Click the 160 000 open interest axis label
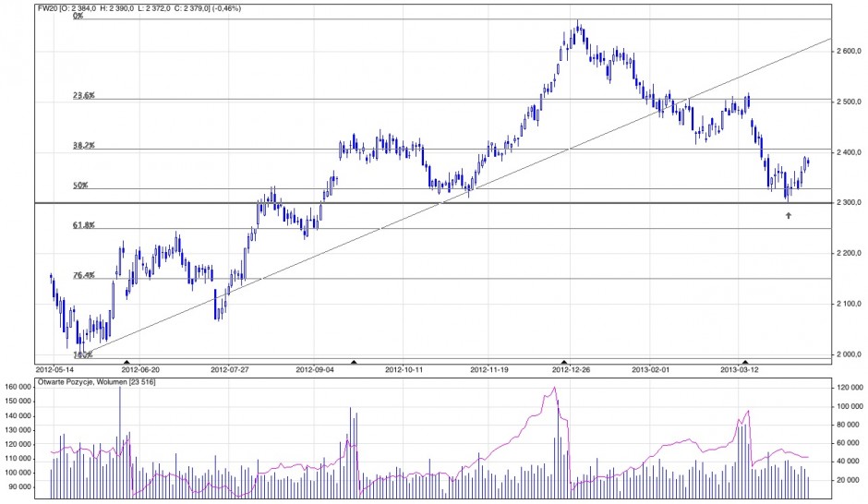868x504 pixels. tap(18, 401)
